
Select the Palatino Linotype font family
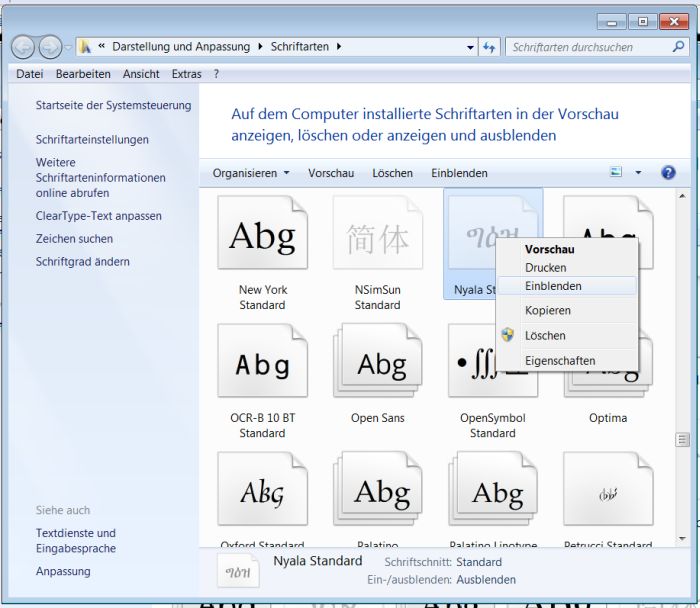point(493,489)
